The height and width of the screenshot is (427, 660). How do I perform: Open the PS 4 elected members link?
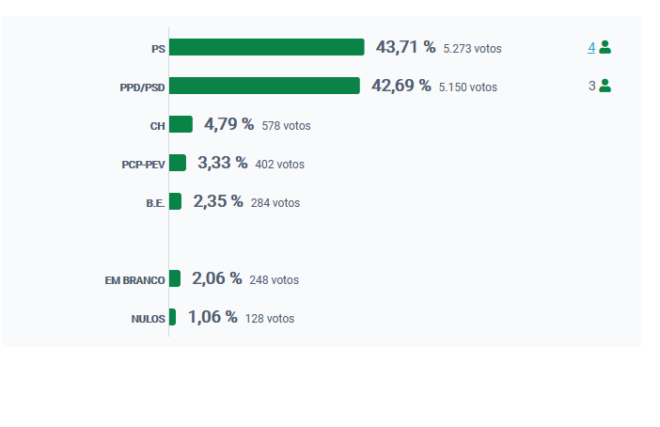591,48
